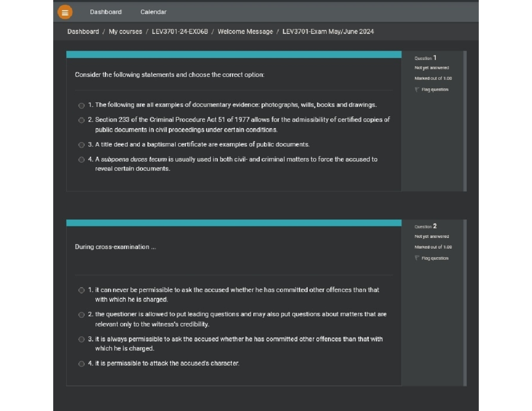Click the flag icon for Question 2
The width and height of the screenshot is (532, 411).
point(417,258)
